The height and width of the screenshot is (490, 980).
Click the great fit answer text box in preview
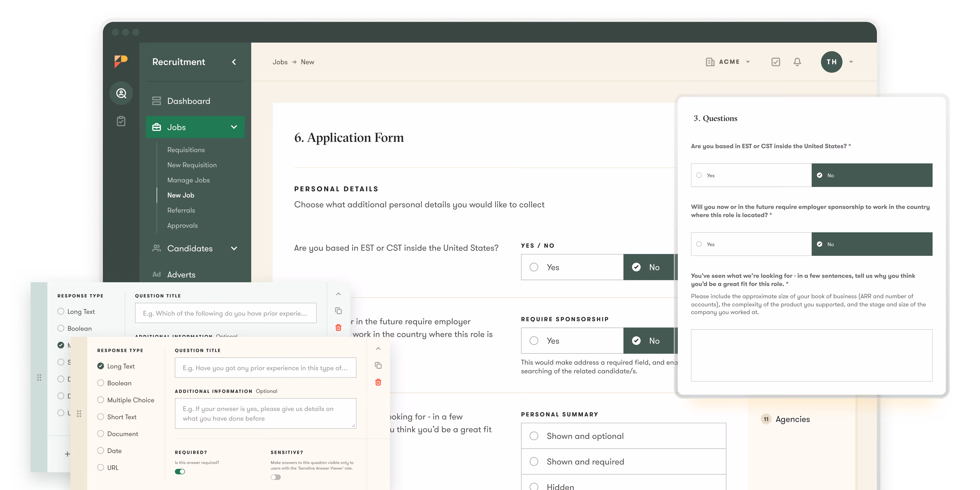[812, 355]
